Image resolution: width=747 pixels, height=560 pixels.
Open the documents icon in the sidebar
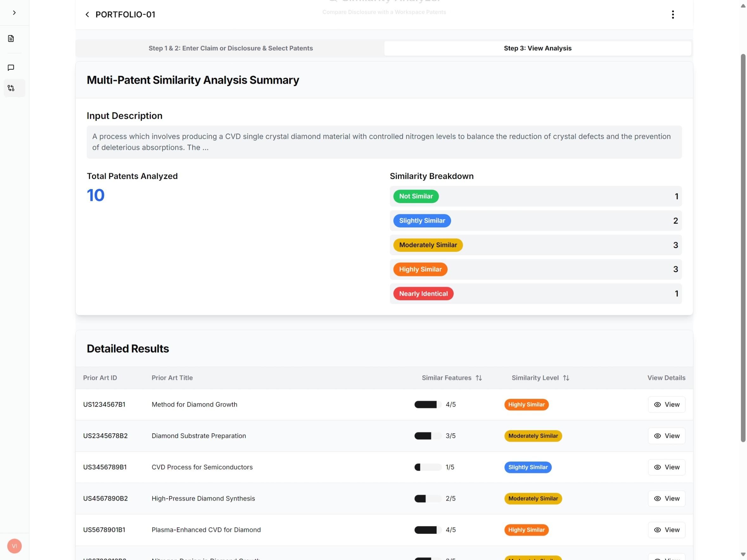[x=11, y=38]
